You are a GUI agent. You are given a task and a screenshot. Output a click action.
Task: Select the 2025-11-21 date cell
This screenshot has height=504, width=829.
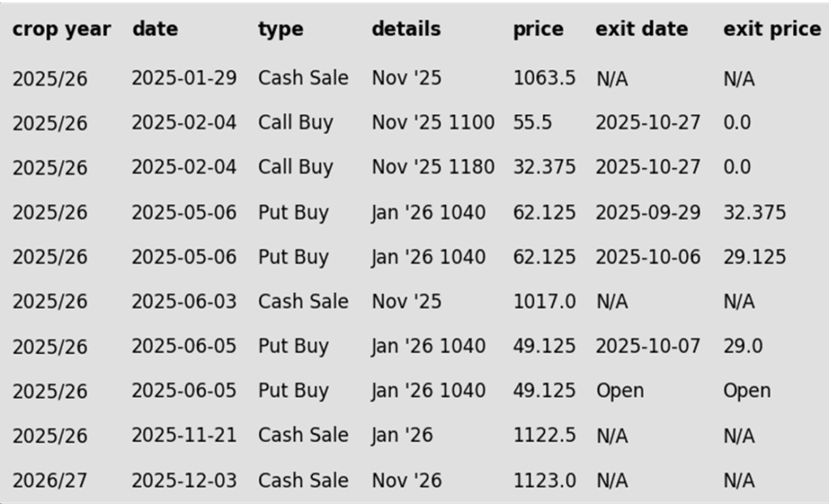tap(184, 435)
